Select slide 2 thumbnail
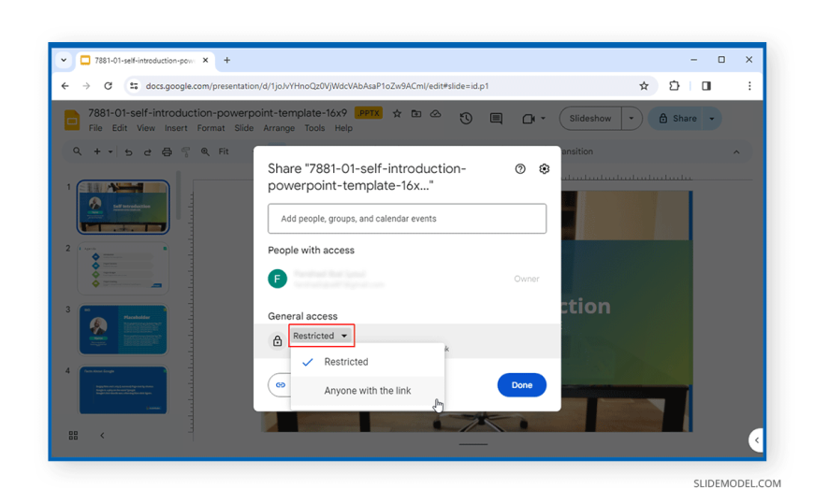 (x=123, y=268)
